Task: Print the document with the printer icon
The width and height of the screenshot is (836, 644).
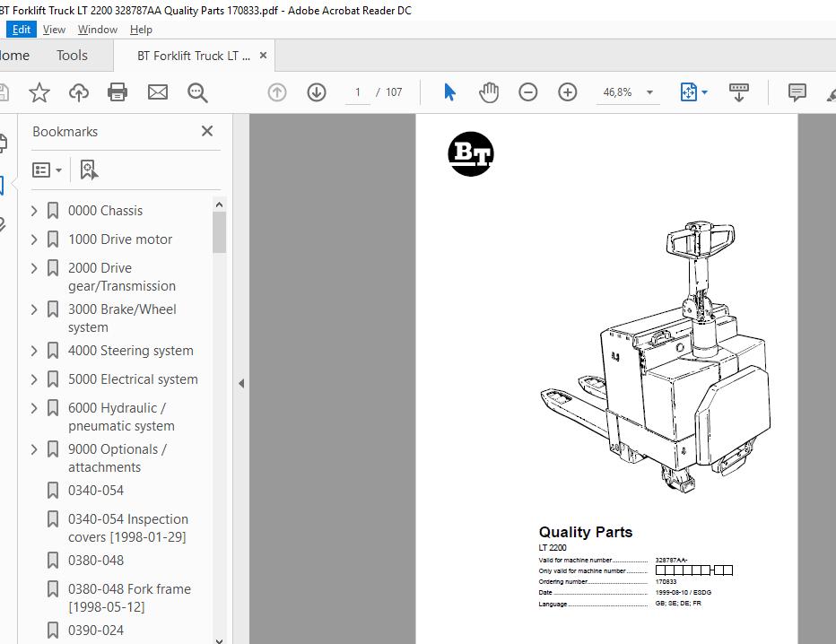Action: click(x=118, y=92)
